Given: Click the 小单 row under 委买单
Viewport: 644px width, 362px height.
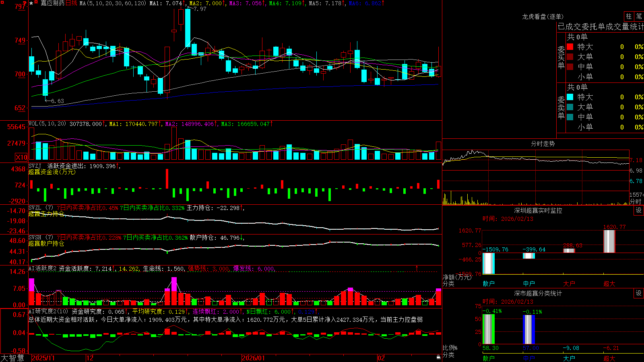Looking at the screenshot, I should click(605, 77).
